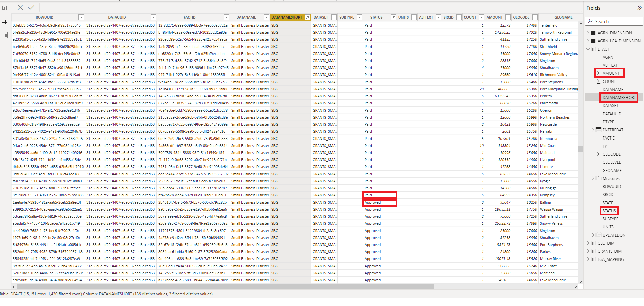Select the GEOLEVEL field
The width and height of the screenshot is (644, 306).
pos(612,162)
